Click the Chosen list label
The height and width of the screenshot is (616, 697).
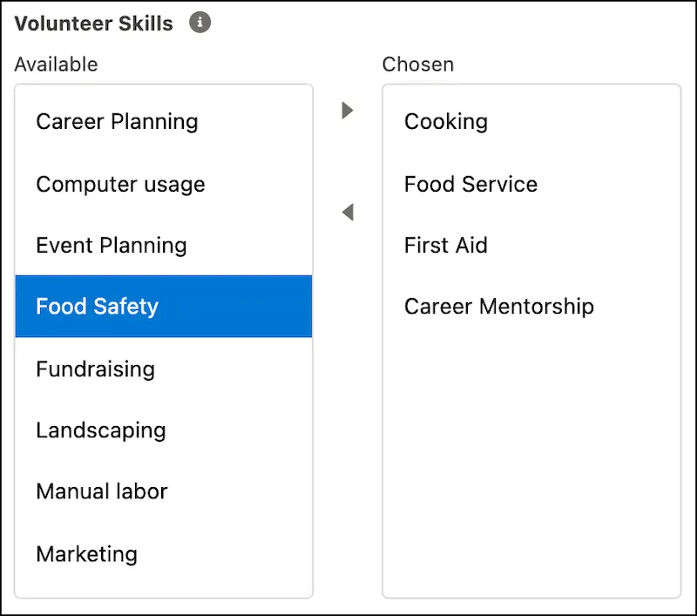418,64
